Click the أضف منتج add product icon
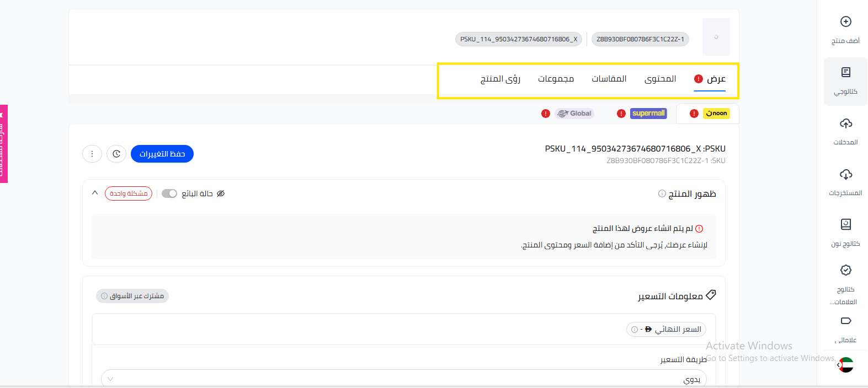868x388 pixels. pos(845,22)
